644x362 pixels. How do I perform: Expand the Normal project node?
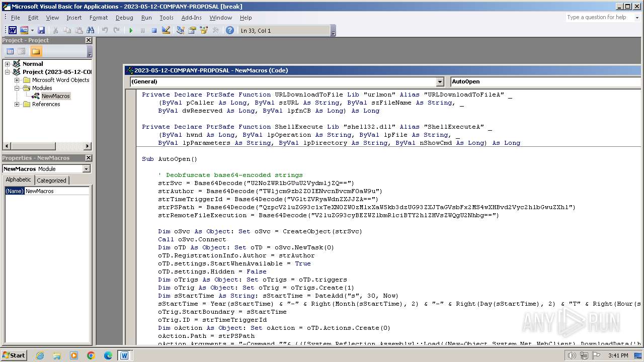tap(8, 64)
